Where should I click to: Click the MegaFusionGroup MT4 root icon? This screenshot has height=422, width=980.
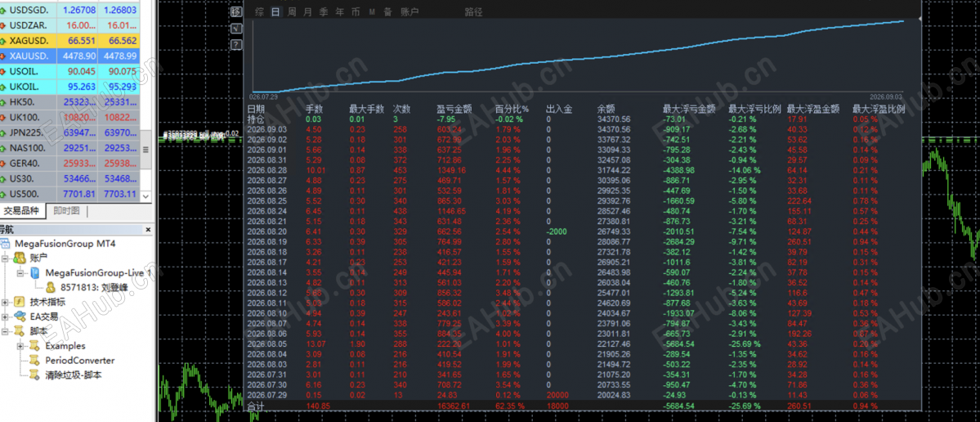tap(6, 243)
